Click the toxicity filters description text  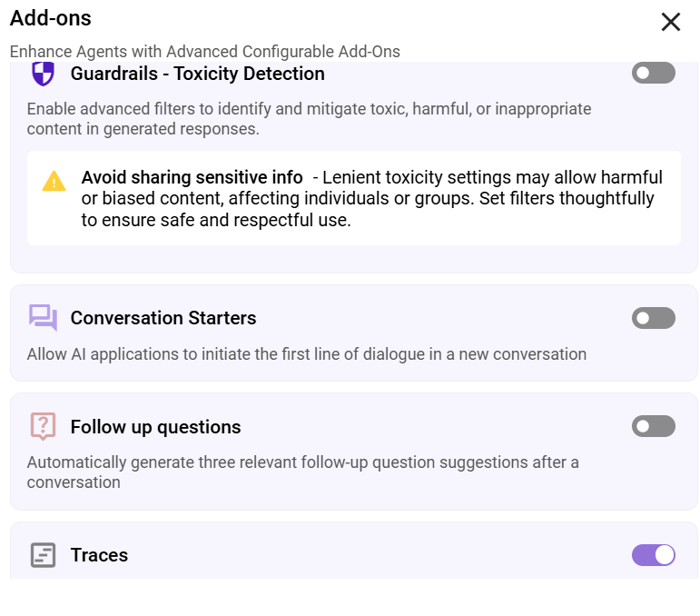tap(309, 119)
